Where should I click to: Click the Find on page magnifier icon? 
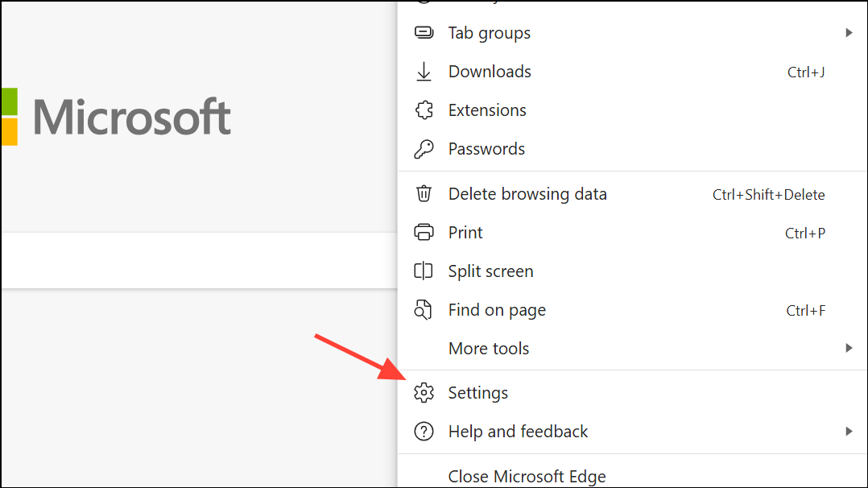[423, 310]
